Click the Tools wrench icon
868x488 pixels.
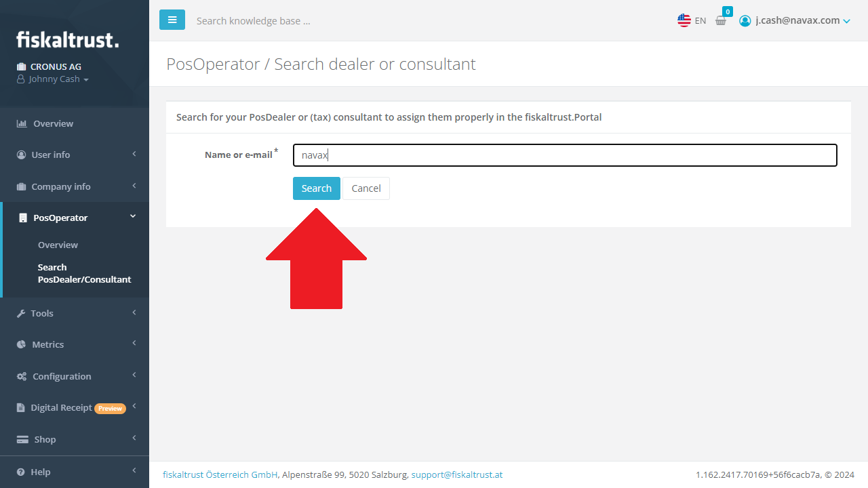(21, 313)
